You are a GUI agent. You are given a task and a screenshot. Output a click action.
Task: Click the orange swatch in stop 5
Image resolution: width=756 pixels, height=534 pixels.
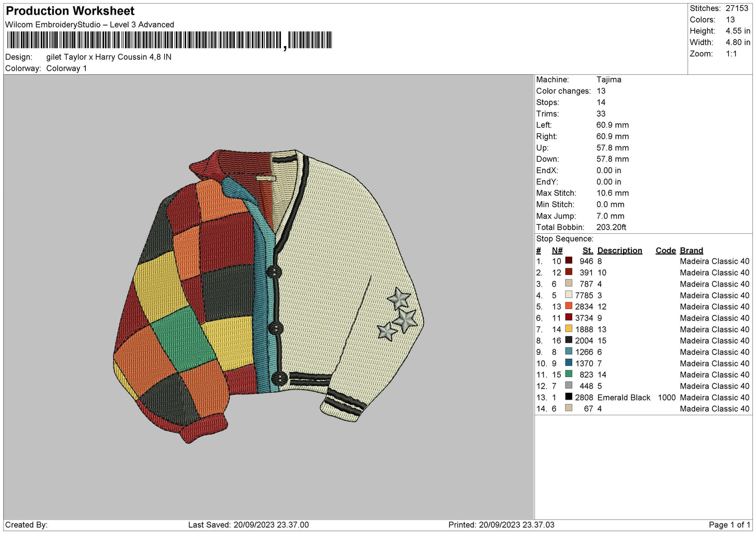[569, 306]
